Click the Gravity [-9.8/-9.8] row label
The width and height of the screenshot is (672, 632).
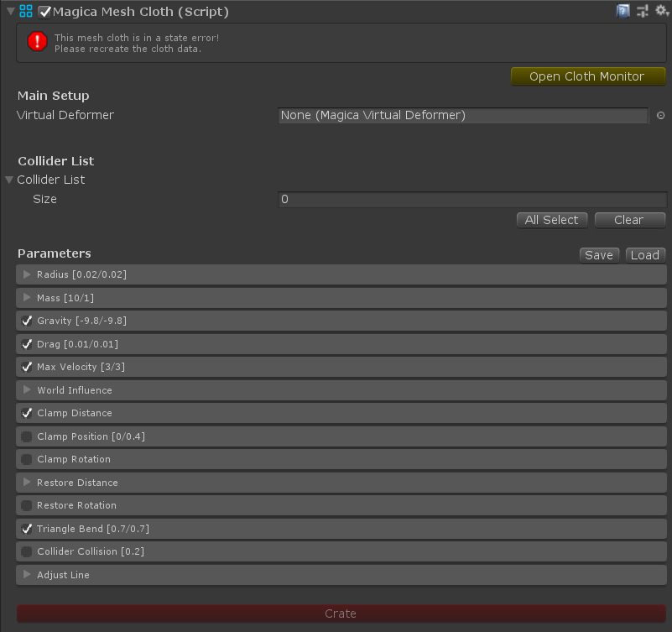[82, 321]
